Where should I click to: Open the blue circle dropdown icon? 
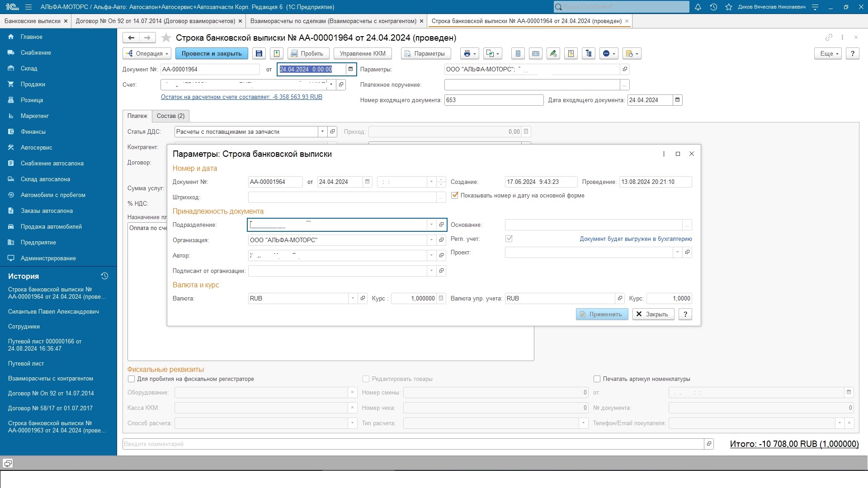[x=609, y=53]
